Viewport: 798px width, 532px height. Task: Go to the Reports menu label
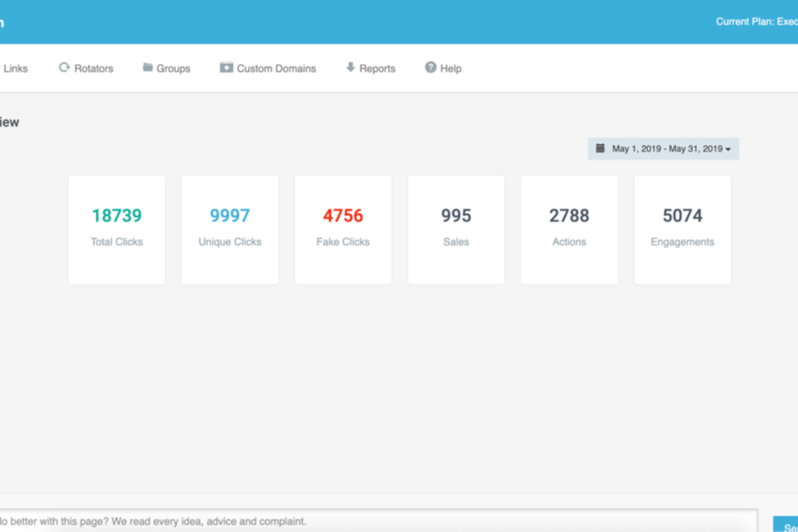378,68
